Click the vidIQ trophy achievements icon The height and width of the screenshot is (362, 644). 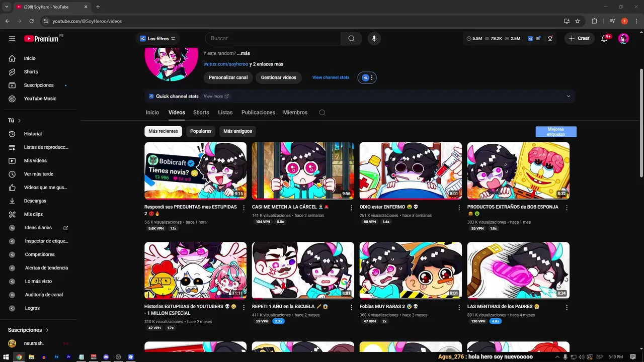pyautogui.click(x=550, y=38)
